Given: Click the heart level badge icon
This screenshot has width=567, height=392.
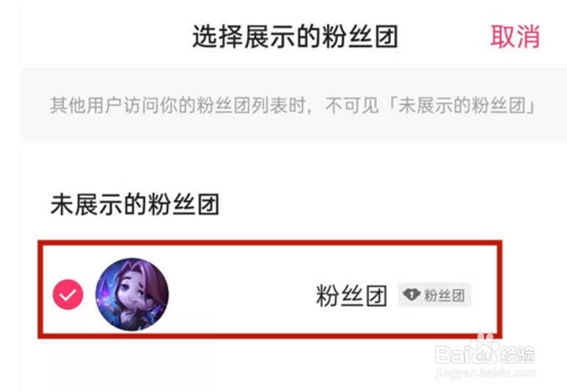Looking at the screenshot, I should [411, 295].
